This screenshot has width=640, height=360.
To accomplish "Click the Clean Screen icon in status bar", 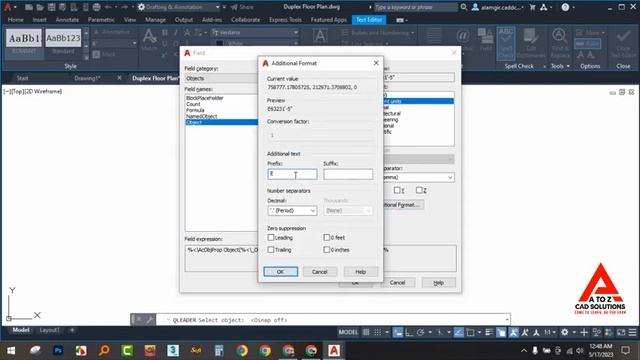I will tap(621, 332).
